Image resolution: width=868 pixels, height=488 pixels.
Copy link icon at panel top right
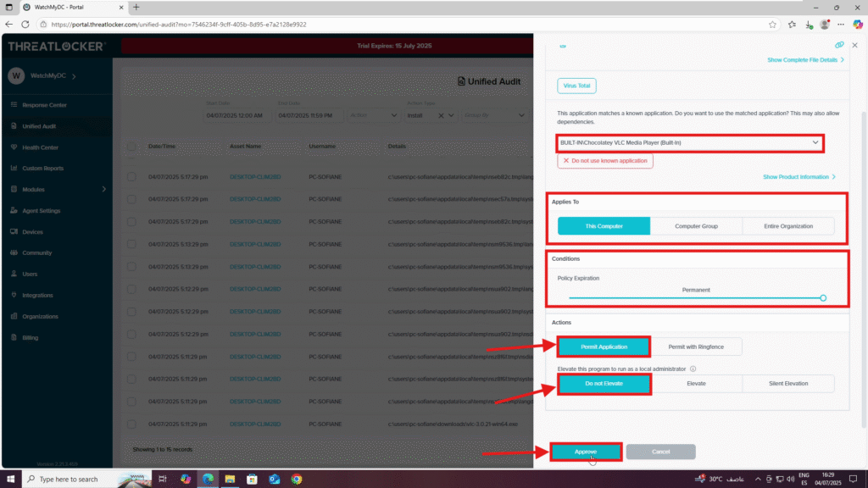[x=839, y=45]
